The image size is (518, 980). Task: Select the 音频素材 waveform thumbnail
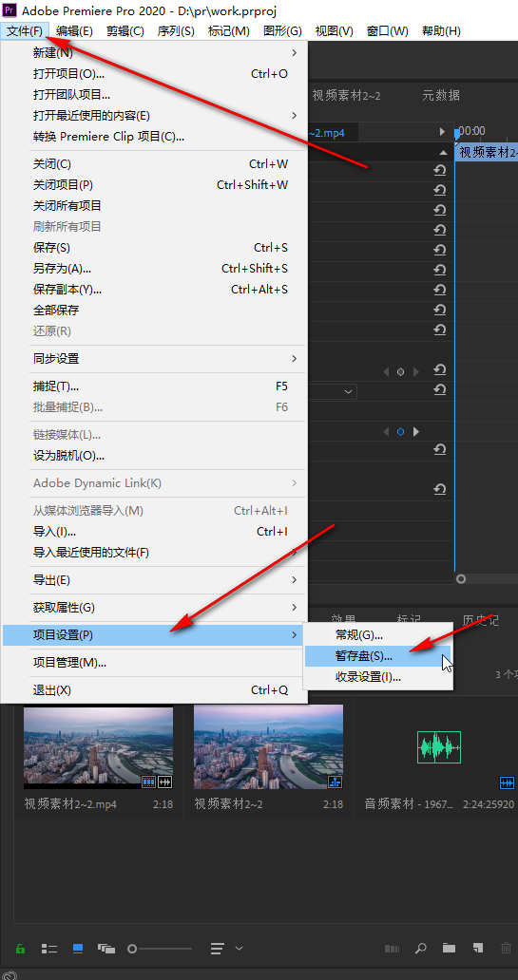pyautogui.click(x=439, y=747)
